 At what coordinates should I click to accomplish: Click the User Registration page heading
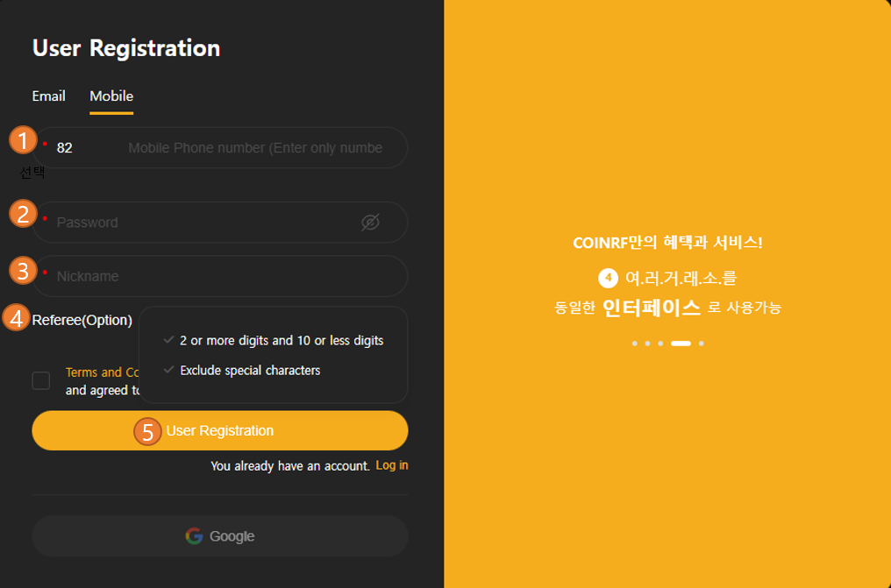tap(126, 48)
